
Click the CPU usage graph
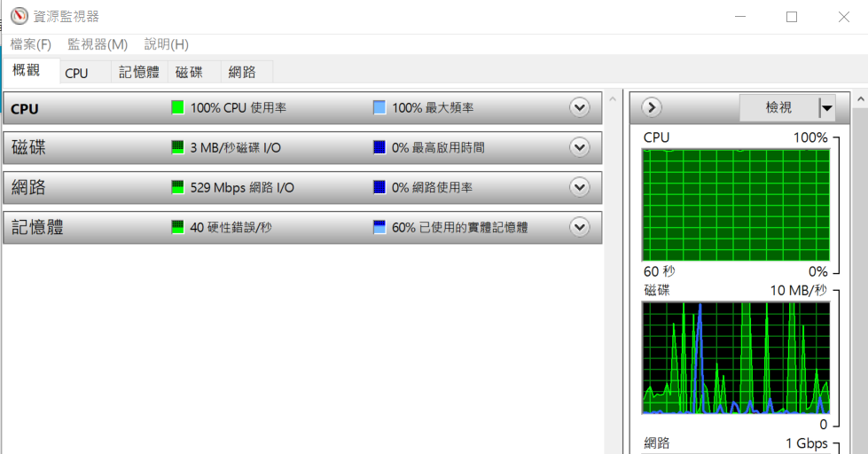point(736,204)
